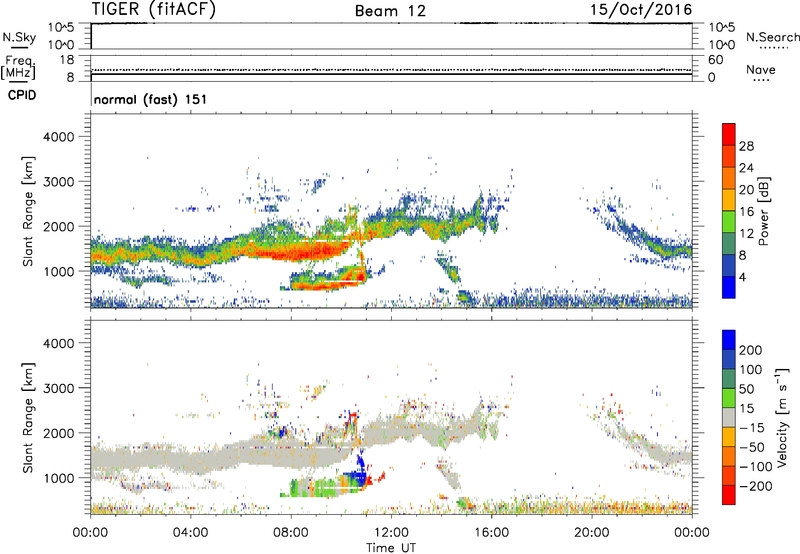
Task: Click the 1000 tick in the velocity panel
Action: pyautogui.click(x=58, y=478)
